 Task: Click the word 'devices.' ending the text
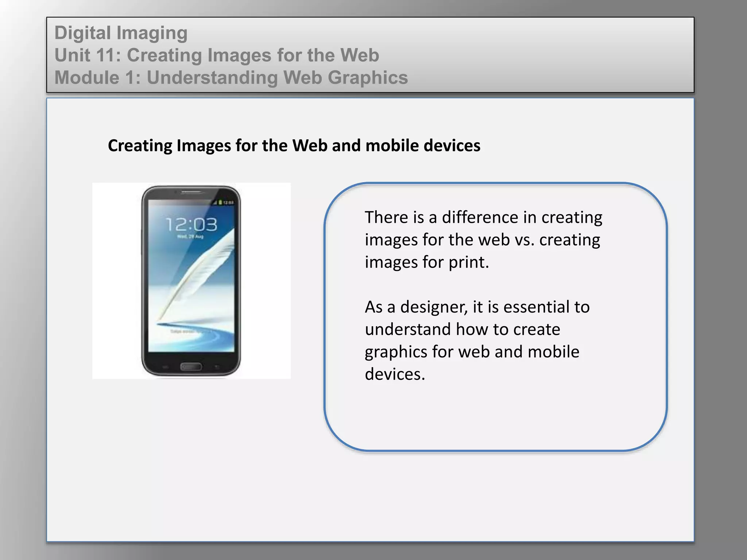(395, 374)
